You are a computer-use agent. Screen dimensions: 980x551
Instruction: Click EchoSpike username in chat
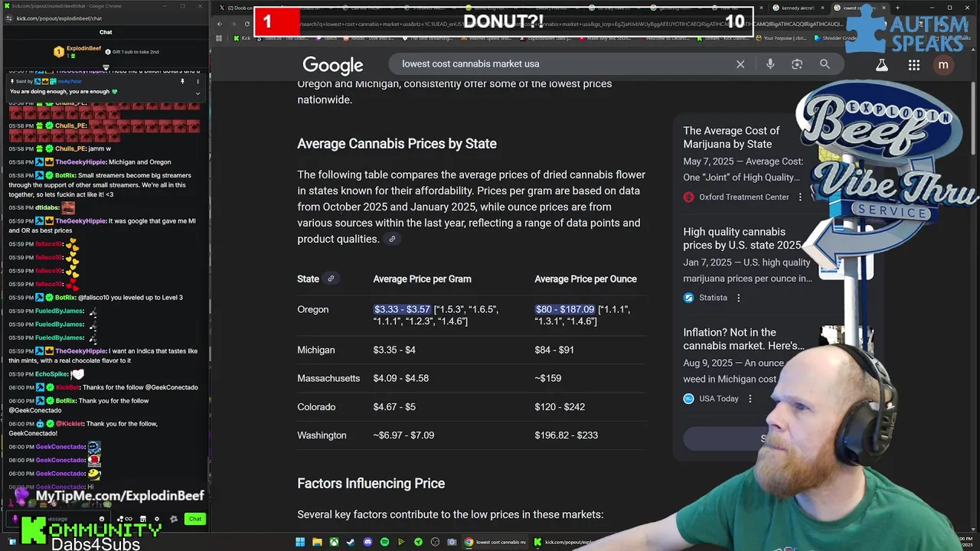click(51, 374)
